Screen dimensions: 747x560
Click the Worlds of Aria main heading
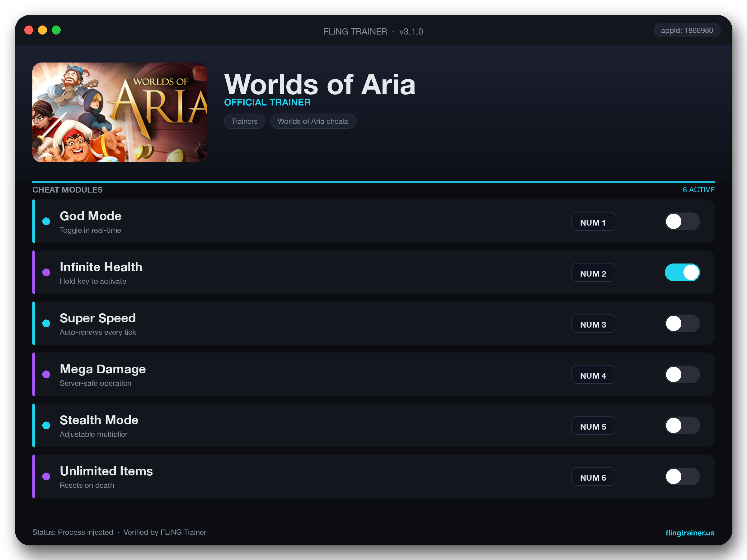pos(319,84)
